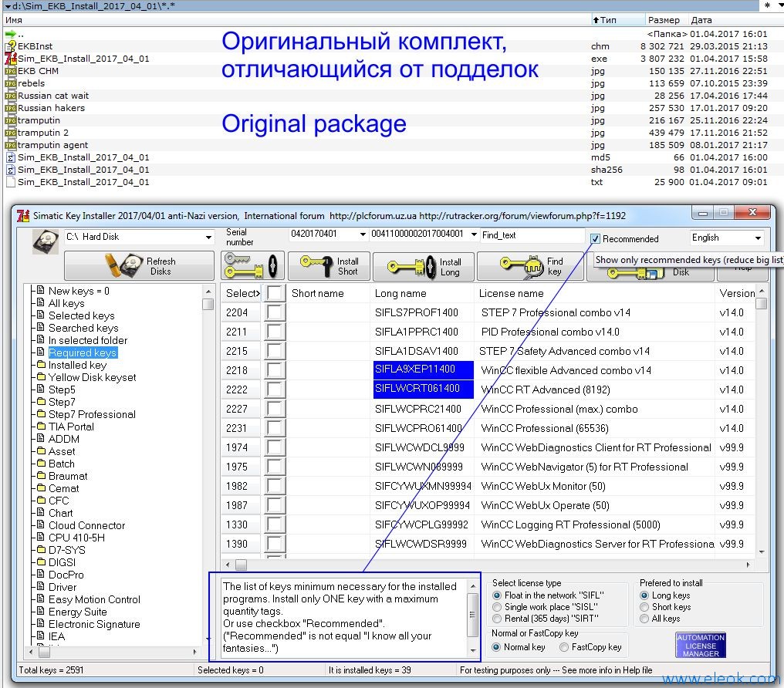Viewport: 784px width, 688px height.
Task: Click the tree panel vertical scrollbar thumb
Action: (208, 304)
